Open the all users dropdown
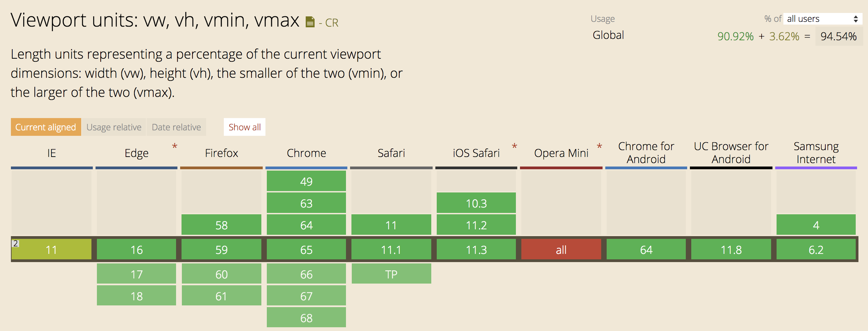The width and height of the screenshot is (868, 331). click(823, 19)
